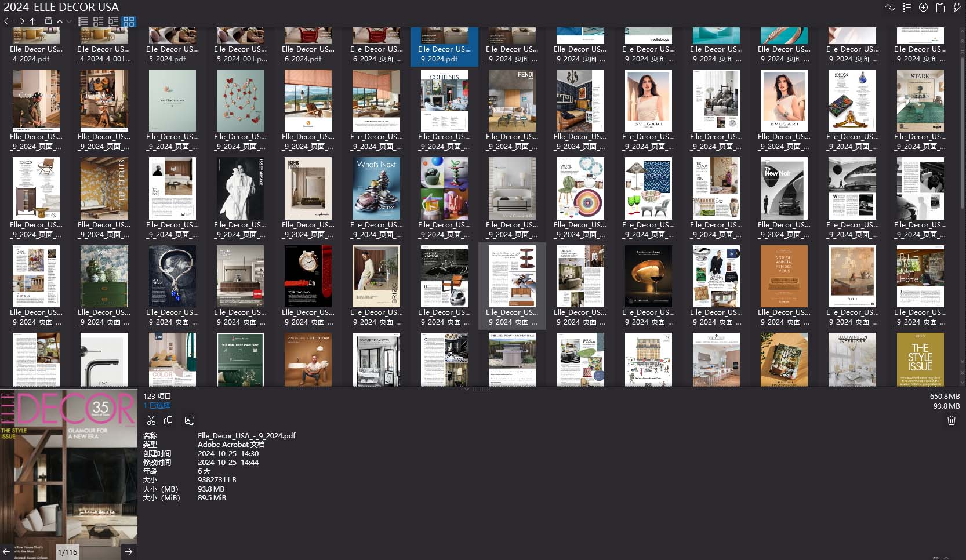Screen dimensions: 966x560
Task: Click the '123 项目' item count text
Action: [157, 397]
